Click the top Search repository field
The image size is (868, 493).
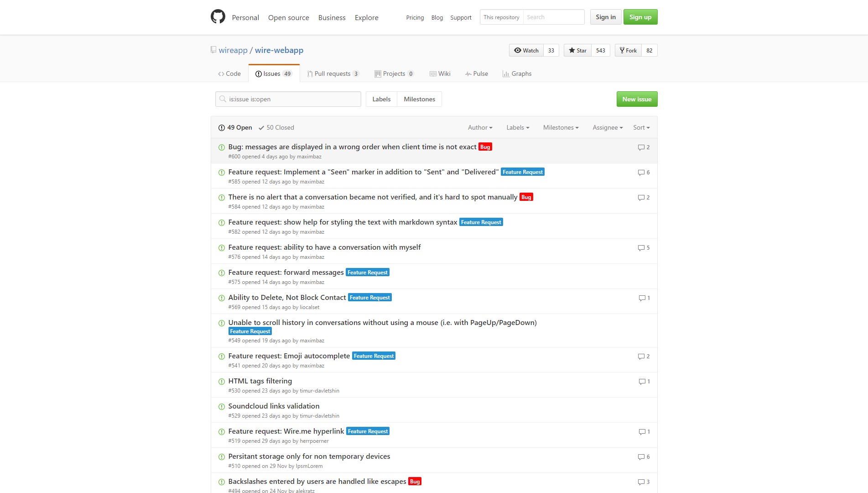click(x=554, y=17)
